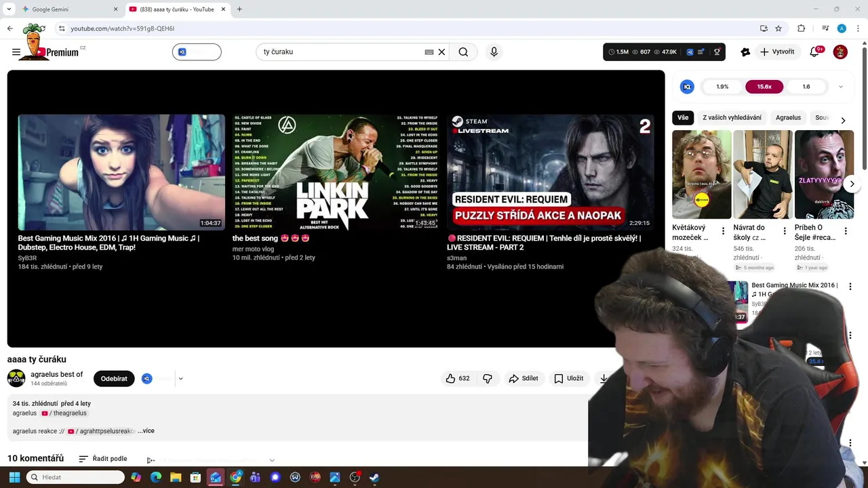Image resolution: width=868 pixels, height=488 pixels.
Task: Select the highlighted 15.6x metric pill
Action: pyautogui.click(x=764, y=87)
